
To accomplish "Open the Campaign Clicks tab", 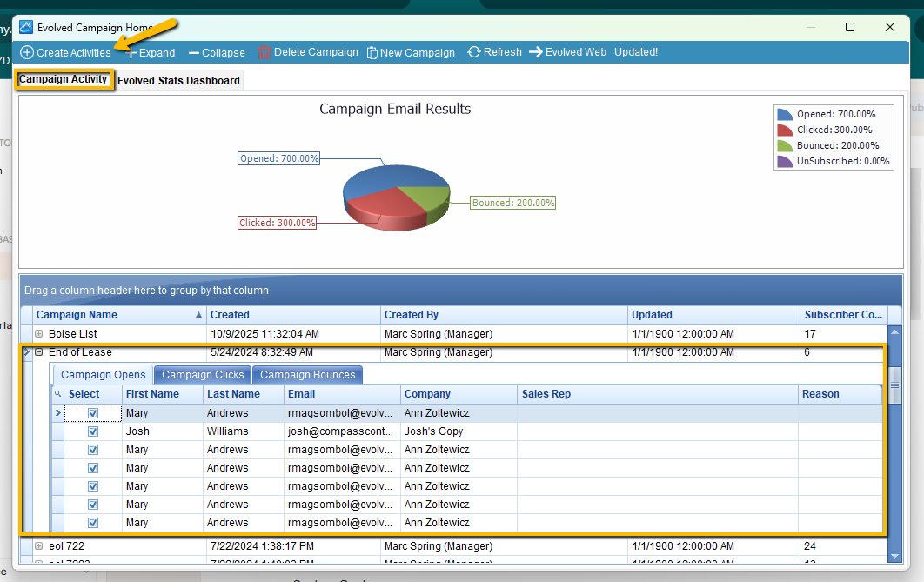I will (203, 375).
